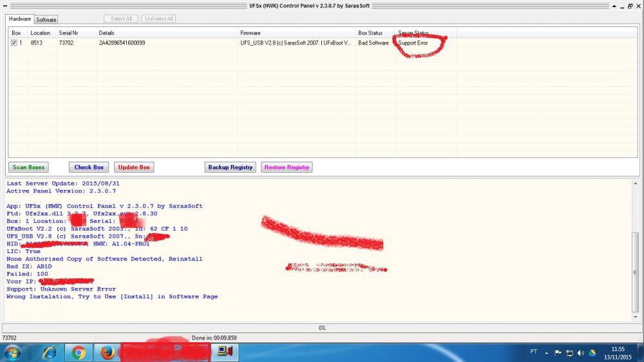Click the Backup Registry button
The height and width of the screenshot is (362, 644).
(231, 167)
